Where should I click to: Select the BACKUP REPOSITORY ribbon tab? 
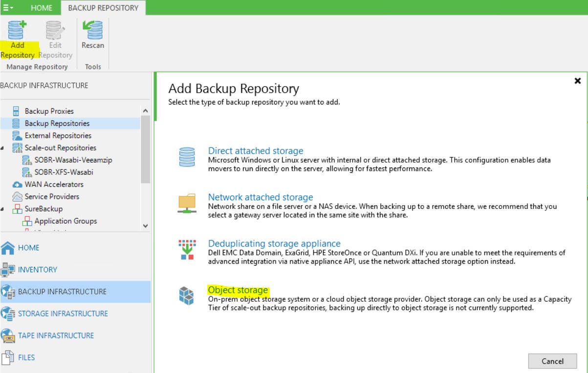pyautogui.click(x=103, y=7)
